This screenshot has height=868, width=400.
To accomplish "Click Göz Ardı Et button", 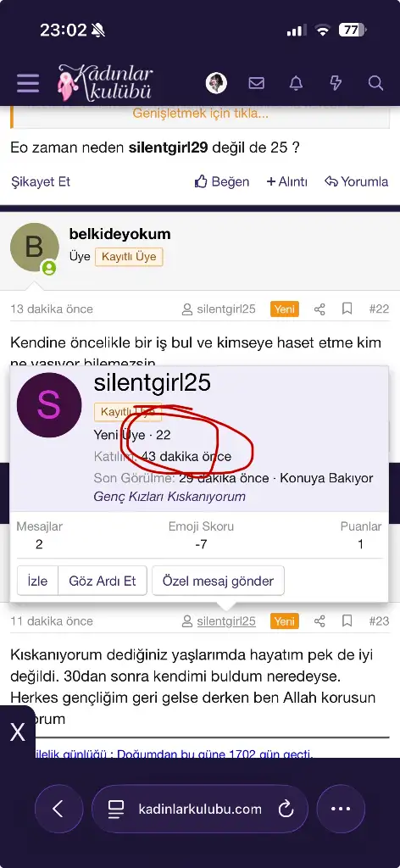I will pos(103,581).
